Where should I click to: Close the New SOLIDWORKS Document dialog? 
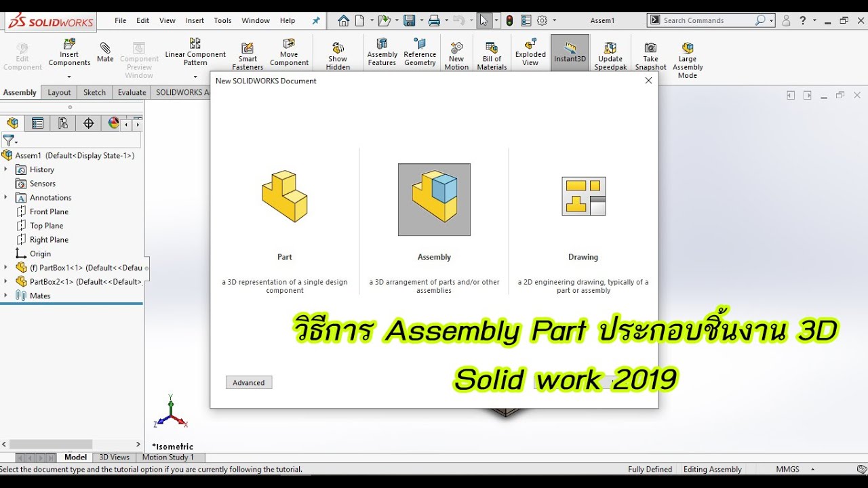(648, 81)
